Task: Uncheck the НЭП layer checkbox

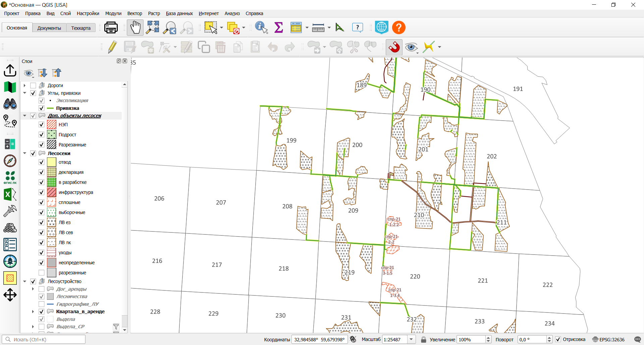Action: click(42, 125)
